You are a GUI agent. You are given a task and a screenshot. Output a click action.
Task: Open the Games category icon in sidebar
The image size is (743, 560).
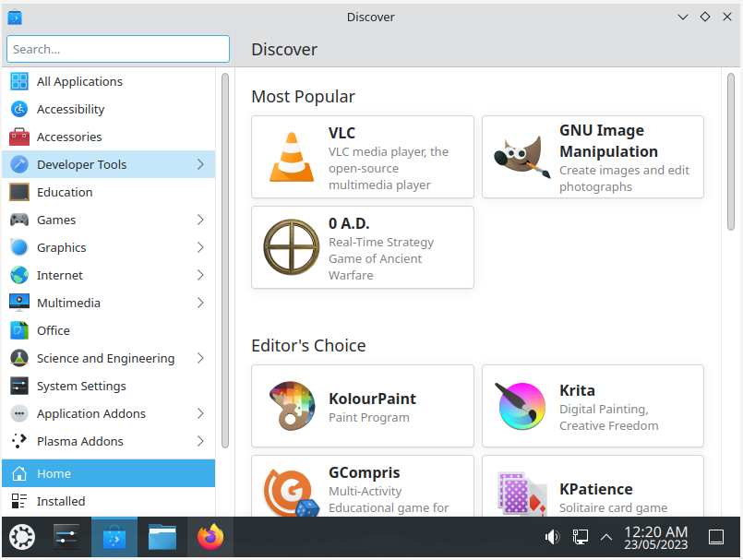point(20,220)
